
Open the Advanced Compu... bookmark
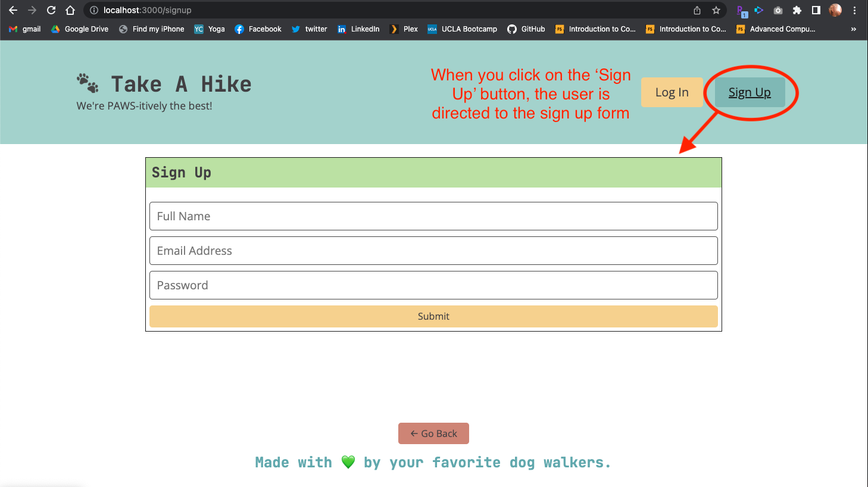(x=776, y=29)
